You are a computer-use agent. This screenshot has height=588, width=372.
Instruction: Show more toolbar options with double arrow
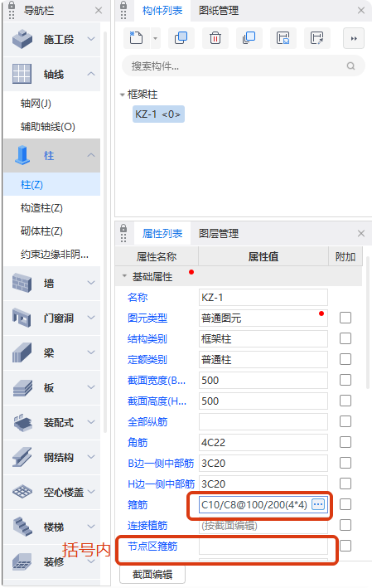click(x=354, y=38)
